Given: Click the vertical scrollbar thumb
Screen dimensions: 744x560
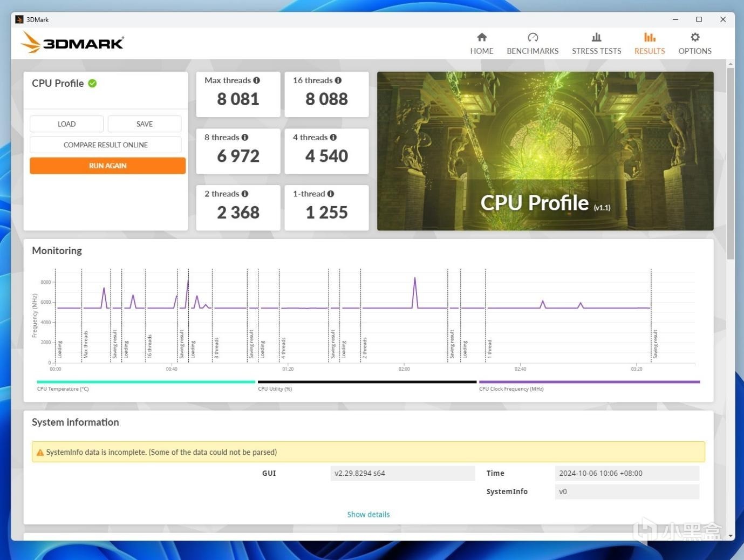Looking at the screenshot, I should pos(731,164).
